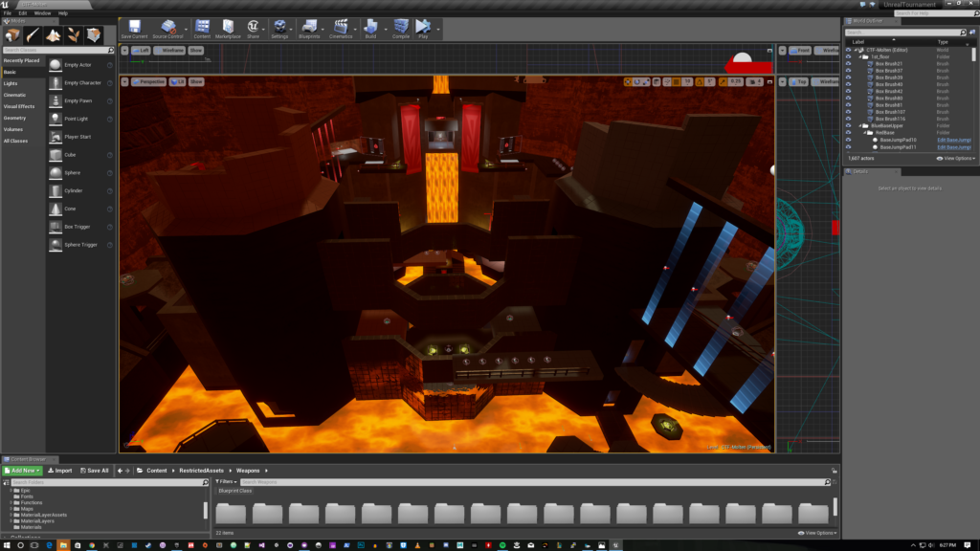Click the World Outliner vertical scrollbar
980x551 pixels.
click(973, 55)
